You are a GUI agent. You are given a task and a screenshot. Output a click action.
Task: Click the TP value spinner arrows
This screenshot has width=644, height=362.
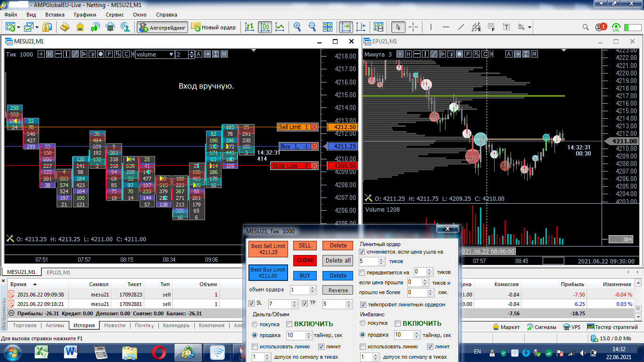tap(348, 304)
